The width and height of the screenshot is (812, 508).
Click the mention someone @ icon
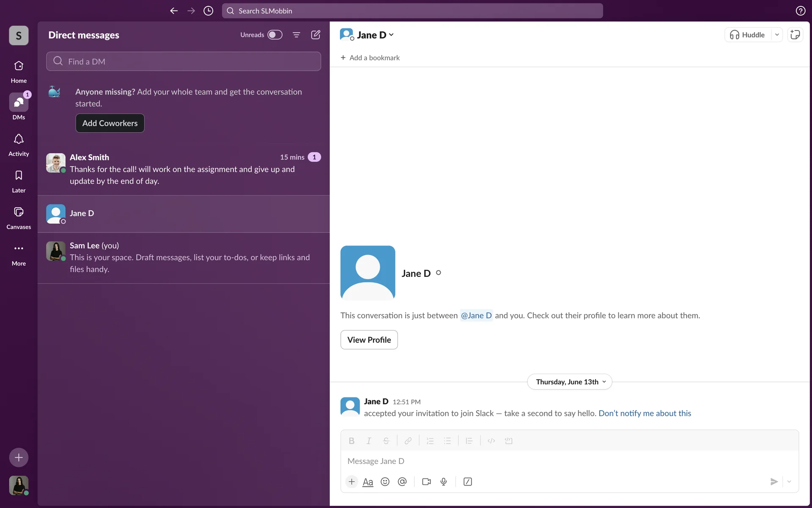[402, 482]
